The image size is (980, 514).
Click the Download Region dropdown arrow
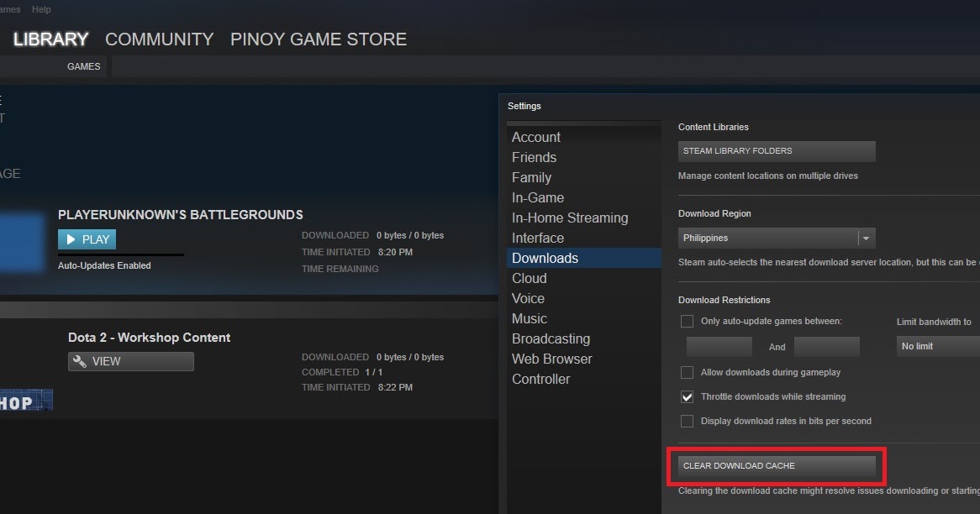(x=867, y=238)
